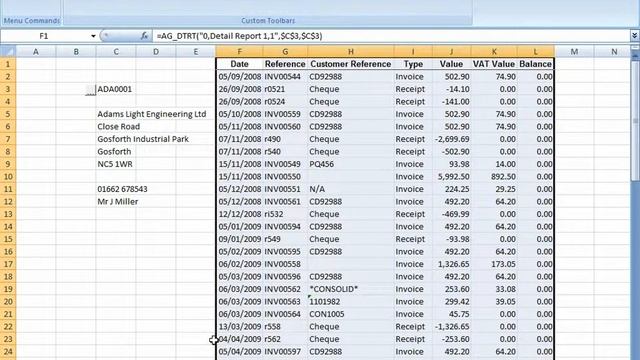Select customer reference cell 1101982

tap(351, 302)
